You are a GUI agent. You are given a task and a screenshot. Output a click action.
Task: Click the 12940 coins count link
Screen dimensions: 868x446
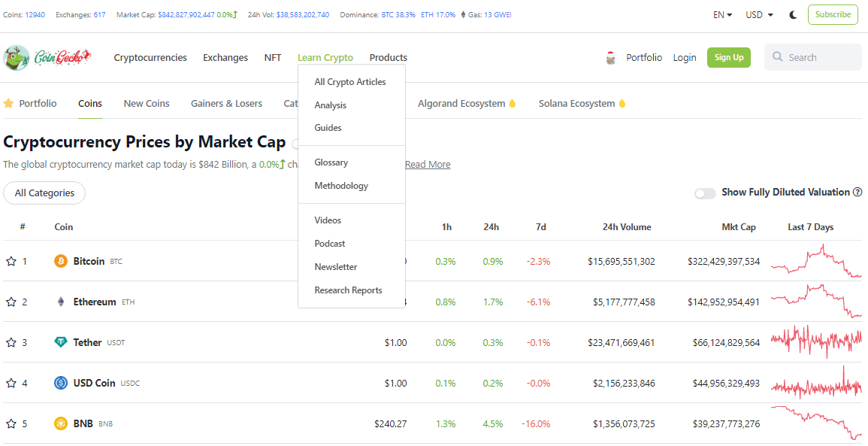tap(35, 15)
